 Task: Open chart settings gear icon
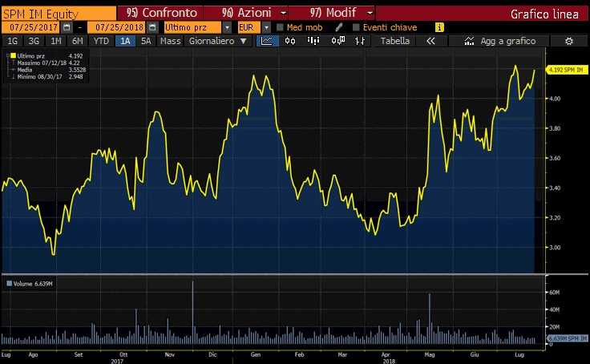coord(569,40)
